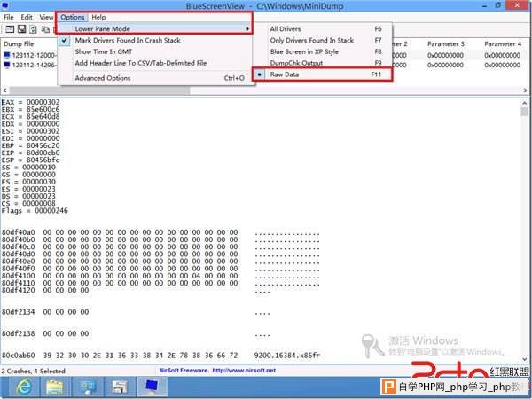532x399 pixels.
Task: Select the 123112-12000 dump file icon
Action: [7, 55]
